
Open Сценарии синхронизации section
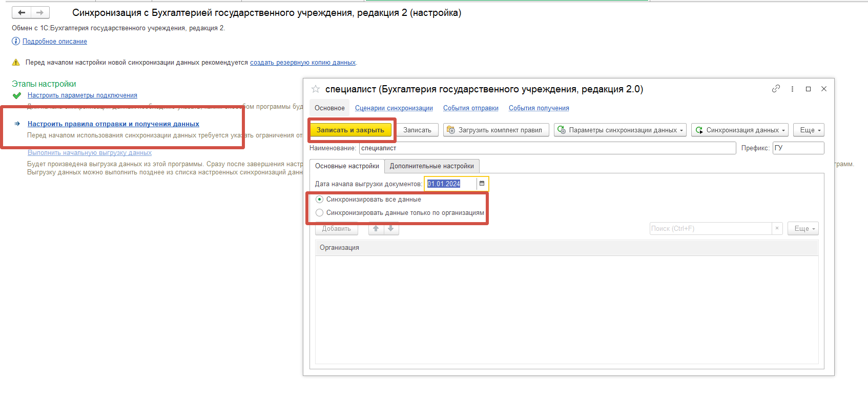394,108
